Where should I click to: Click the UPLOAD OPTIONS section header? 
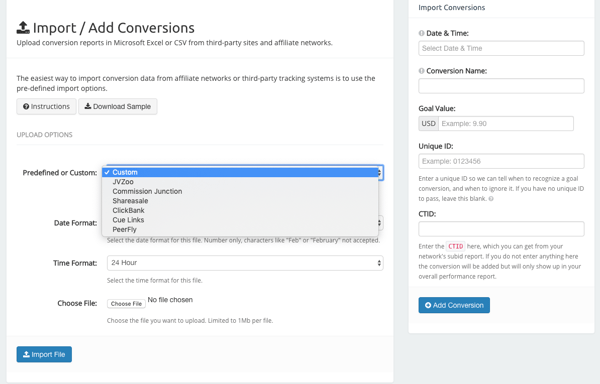(44, 135)
